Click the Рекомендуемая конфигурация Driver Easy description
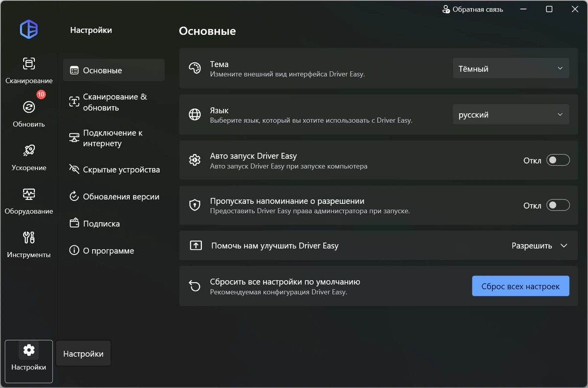The height and width of the screenshot is (388, 588). pos(278,292)
